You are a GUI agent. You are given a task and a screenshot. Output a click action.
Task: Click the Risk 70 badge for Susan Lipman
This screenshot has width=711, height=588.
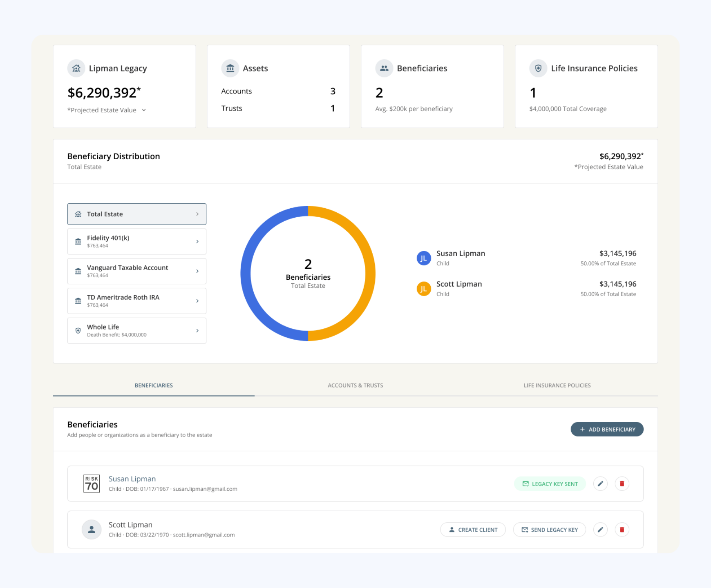[92, 484]
